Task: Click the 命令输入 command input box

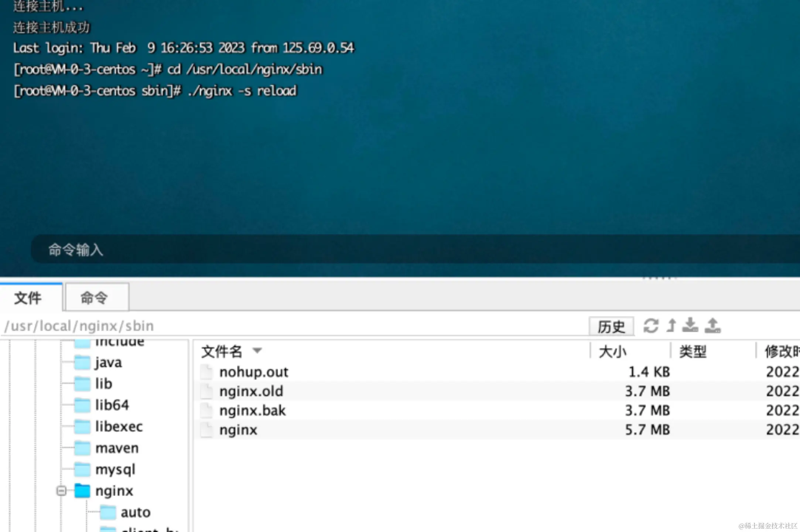Action: (x=369, y=250)
